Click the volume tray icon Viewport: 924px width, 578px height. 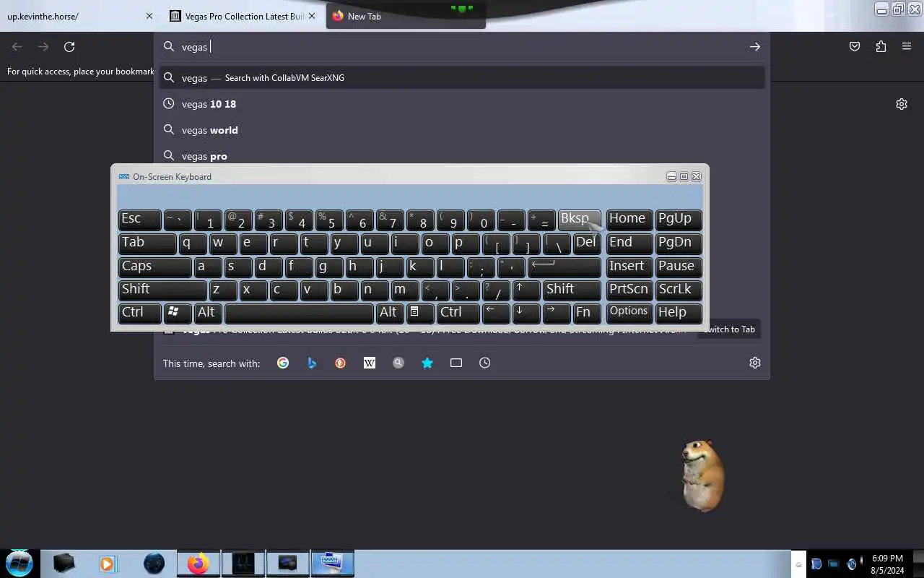coord(852,564)
